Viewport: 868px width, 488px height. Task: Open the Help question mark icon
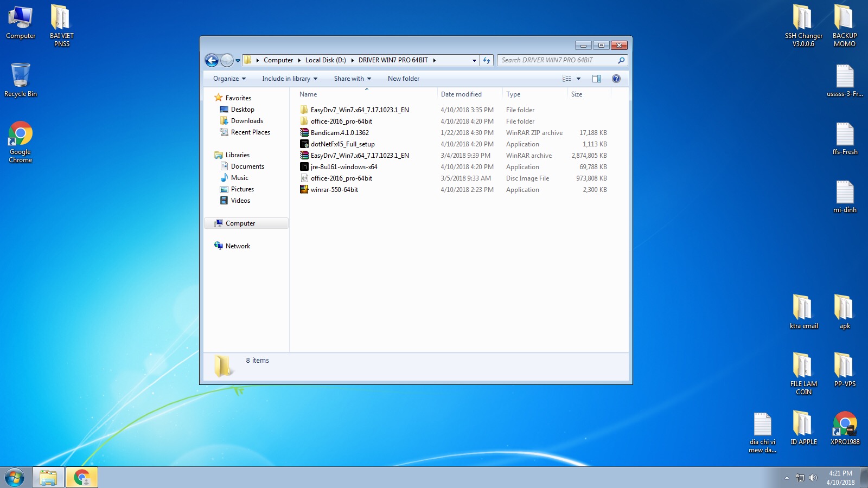616,79
